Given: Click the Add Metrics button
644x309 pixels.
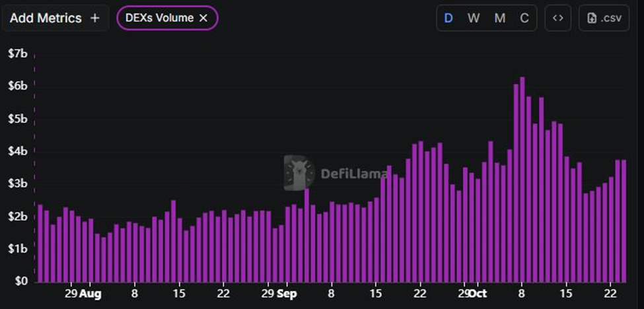Looking at the screenshot, I should tap(55, 18).
